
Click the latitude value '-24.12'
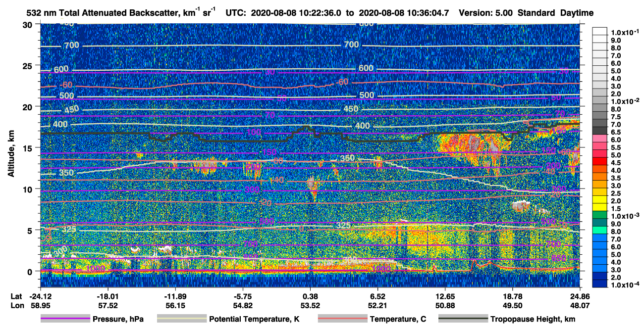click(40, 296)
